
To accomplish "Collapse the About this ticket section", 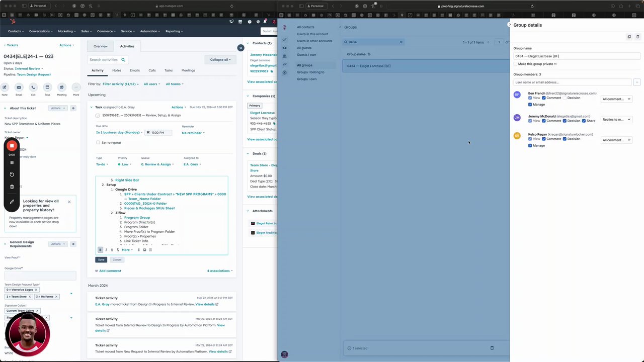I will point(5,108).
